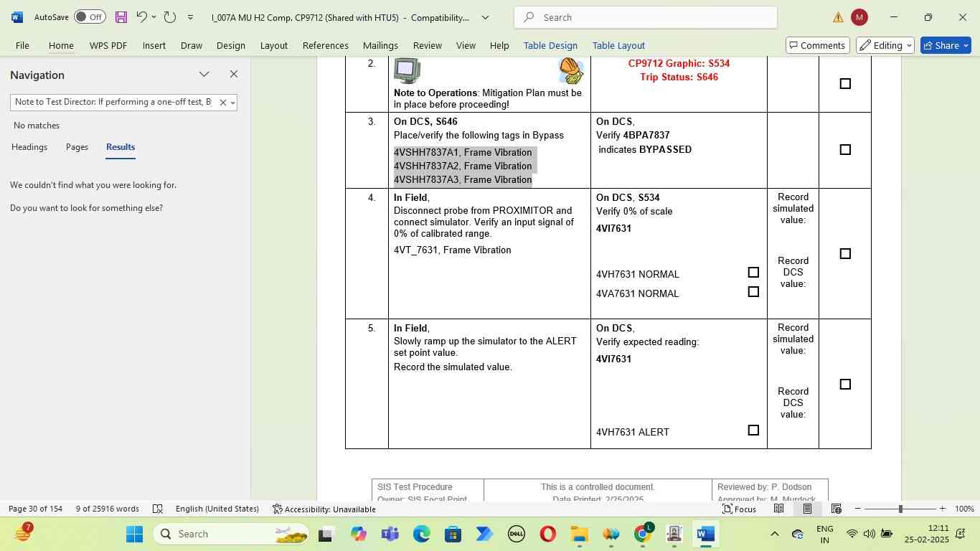Switch to Read Mode view
Screen dimensions: 980x551
click(x=778, y=509)
